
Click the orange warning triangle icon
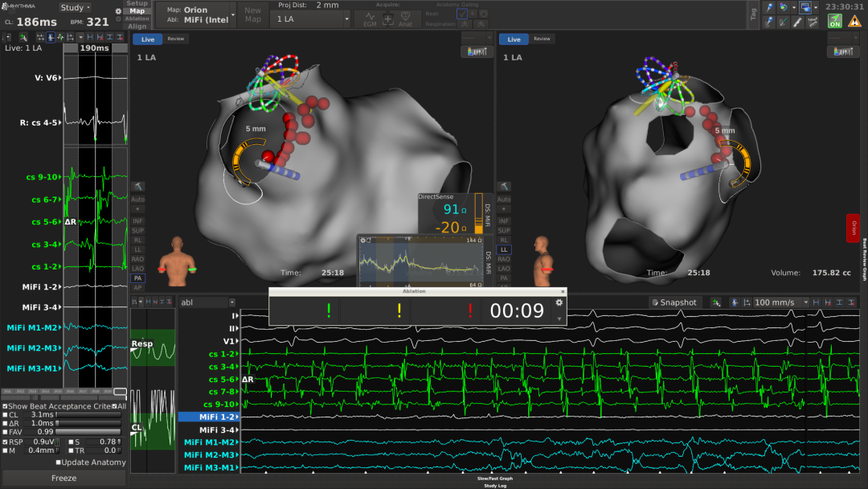pyautogui.click(x=854, y=22)
